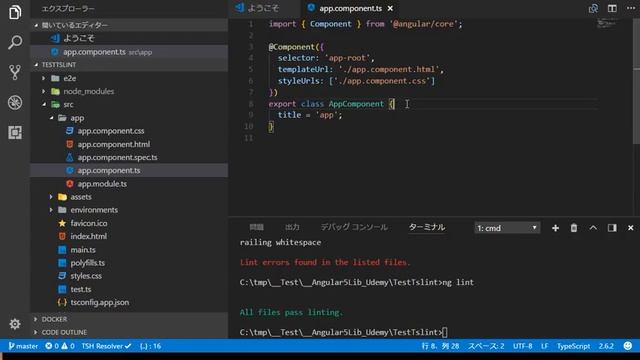This screenshot has height=360, width=640.
Task: Open the terminal selector dropdown 1: cmd
Action: [x=507, y=228]
